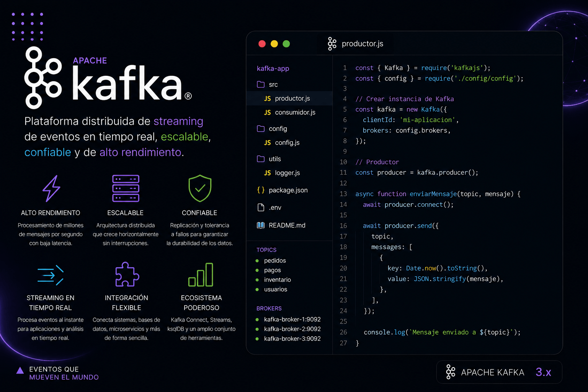Click the puzzle piece Integración Flexible icon
The width and height of the screenshot is (588, 392).
tap(127, 274)
